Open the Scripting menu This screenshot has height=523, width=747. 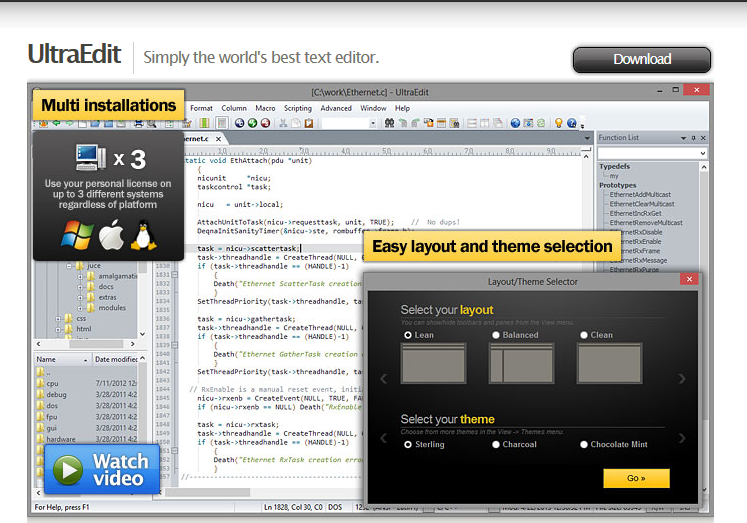point(298,108)
